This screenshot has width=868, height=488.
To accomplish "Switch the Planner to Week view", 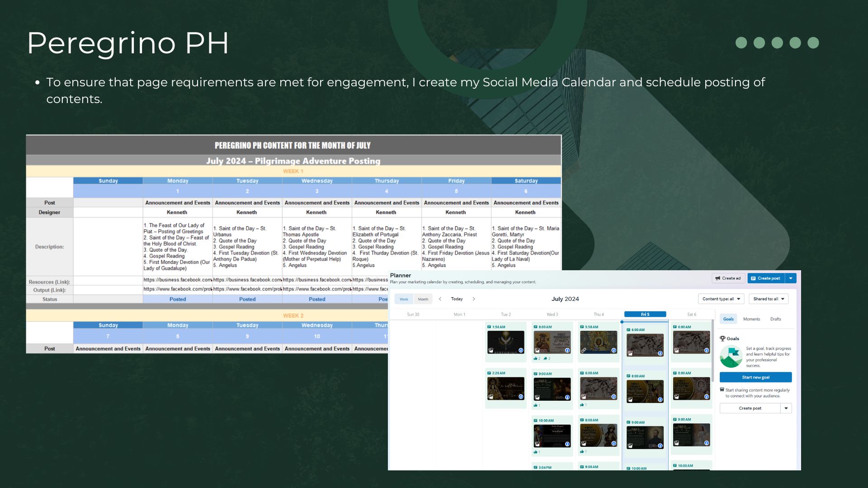I will click(x=404, y=299).
